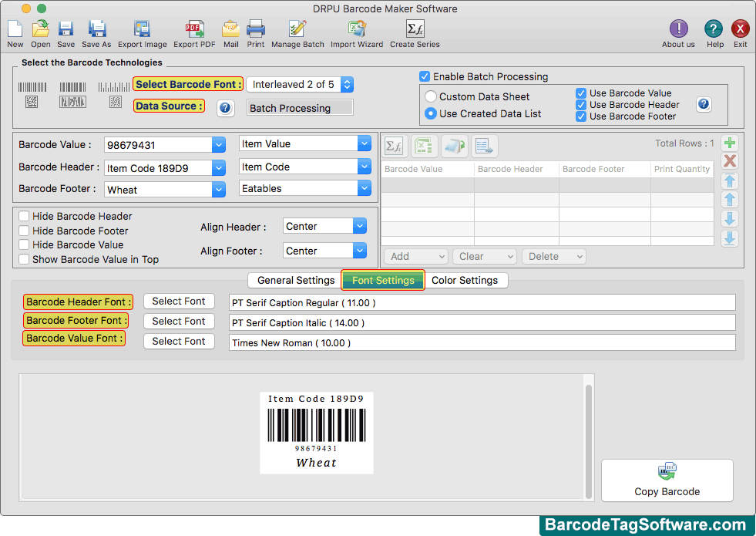Uncheck the Use Barcode Footer checkbox
Viewport: 756px width, 536px height.
pos(581,116)
